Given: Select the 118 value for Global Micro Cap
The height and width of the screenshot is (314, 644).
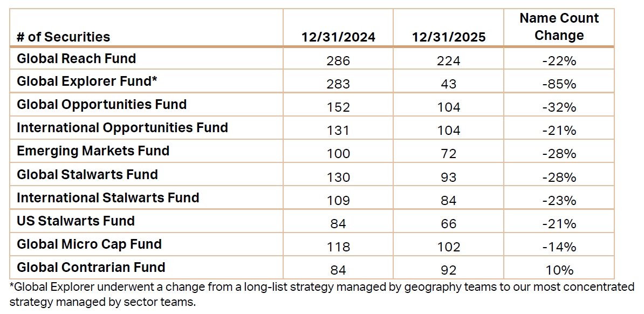Looking at the screenshot, I should coord(338,247).
